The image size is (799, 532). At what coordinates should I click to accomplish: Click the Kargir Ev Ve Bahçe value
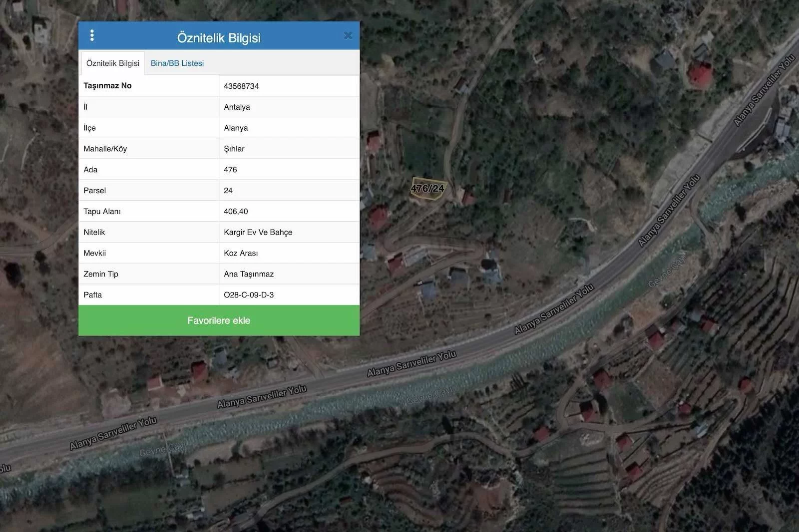click(258, 232)
